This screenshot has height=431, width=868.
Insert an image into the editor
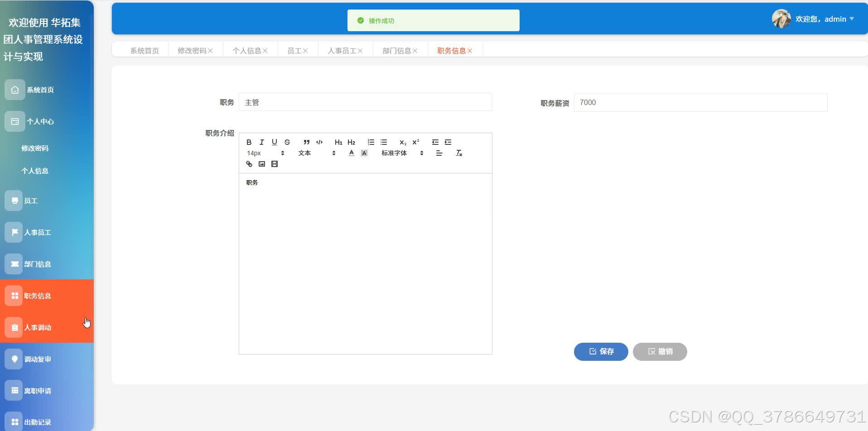[x=261, y=163]
